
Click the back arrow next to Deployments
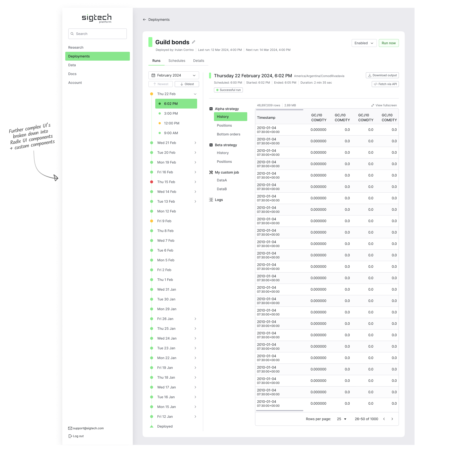pyautogui.click(x=144, y=20)
